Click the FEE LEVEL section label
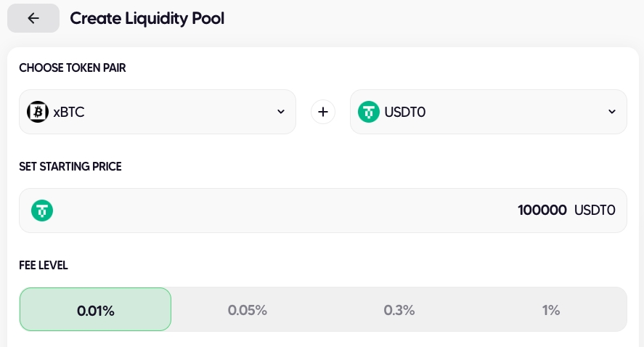This screenshot has height=347, width=644. pos(44,266)
